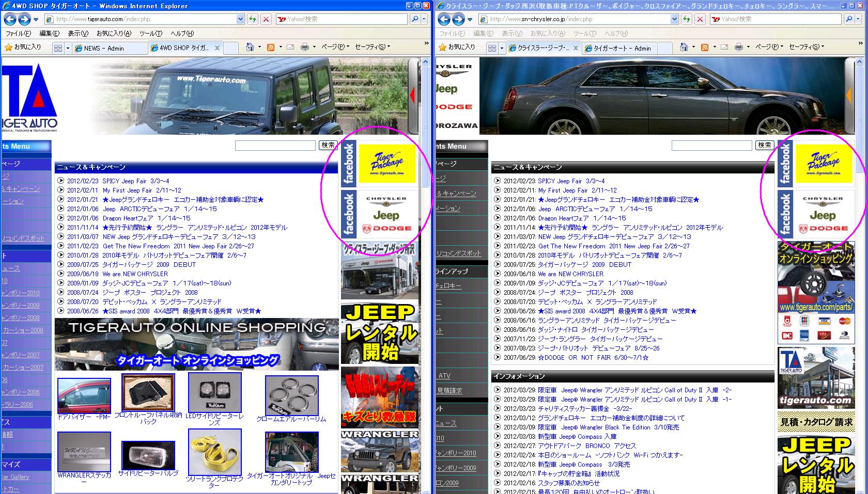This screenshot has width=868, height=494.
Task: Click Read Mail icon in right window
Action: [x=724, y=47]
